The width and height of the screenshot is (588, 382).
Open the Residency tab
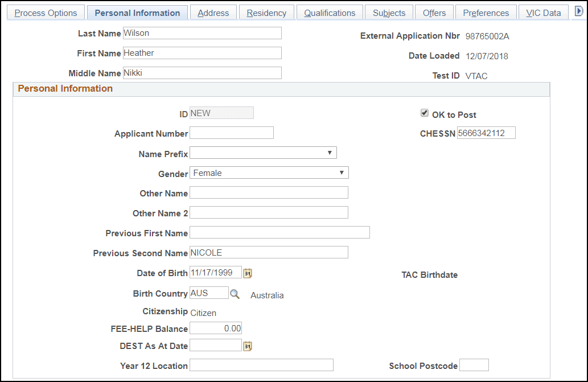point(266,12)
